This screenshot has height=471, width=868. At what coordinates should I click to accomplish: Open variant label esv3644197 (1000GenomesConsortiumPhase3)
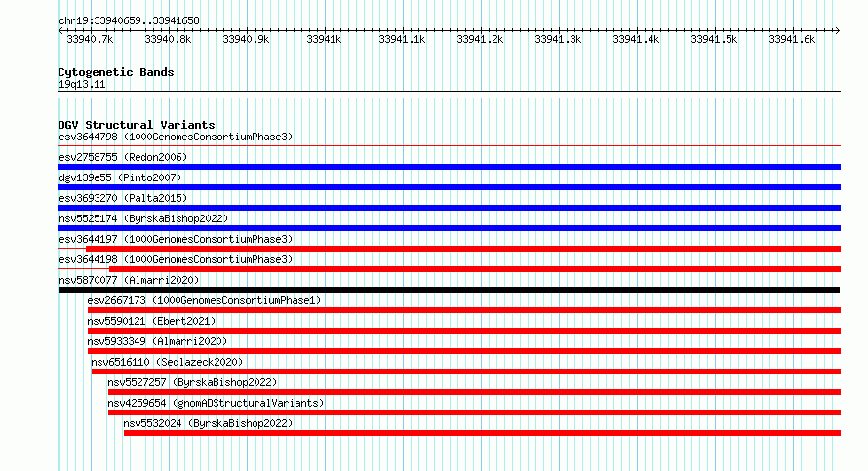(176, 239)
